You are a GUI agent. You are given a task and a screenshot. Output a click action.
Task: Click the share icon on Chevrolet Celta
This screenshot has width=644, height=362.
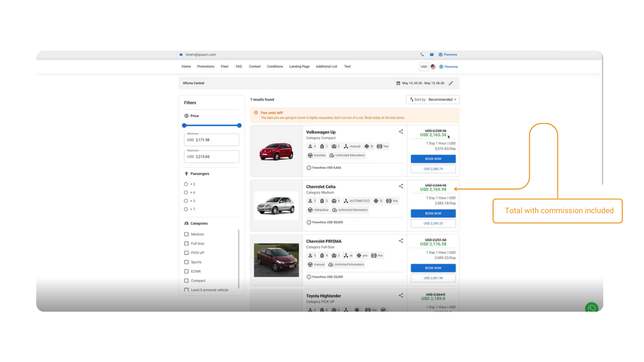point(401,186)
